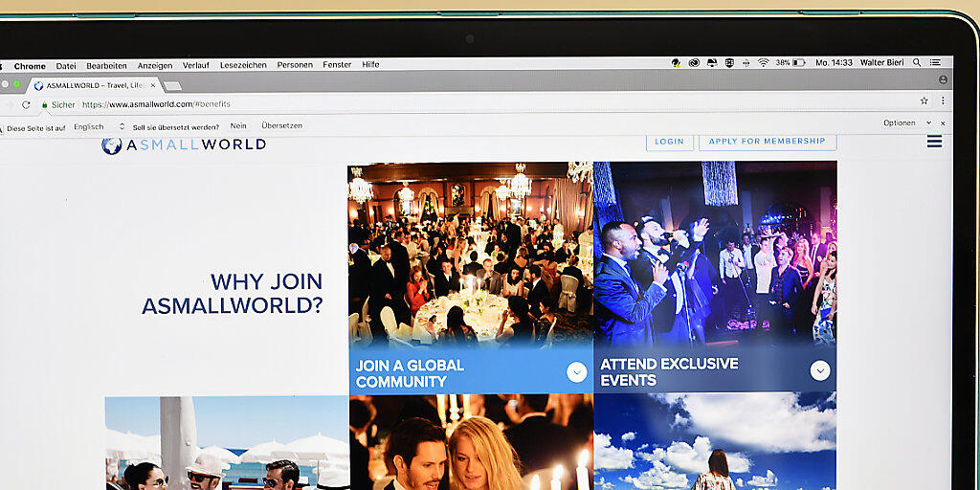Screen dimensions: 980x490
Task: Click the shield icon in the menu bar
Action: coord(729,62)
